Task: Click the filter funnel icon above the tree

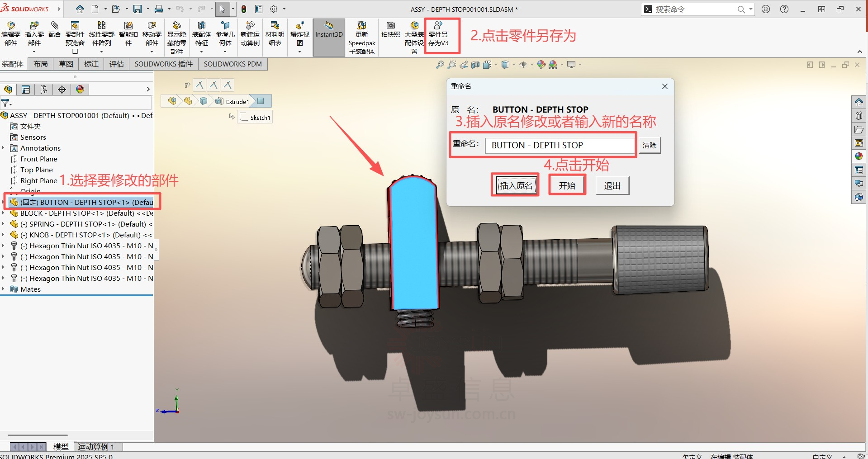Action: coord(5,103)
